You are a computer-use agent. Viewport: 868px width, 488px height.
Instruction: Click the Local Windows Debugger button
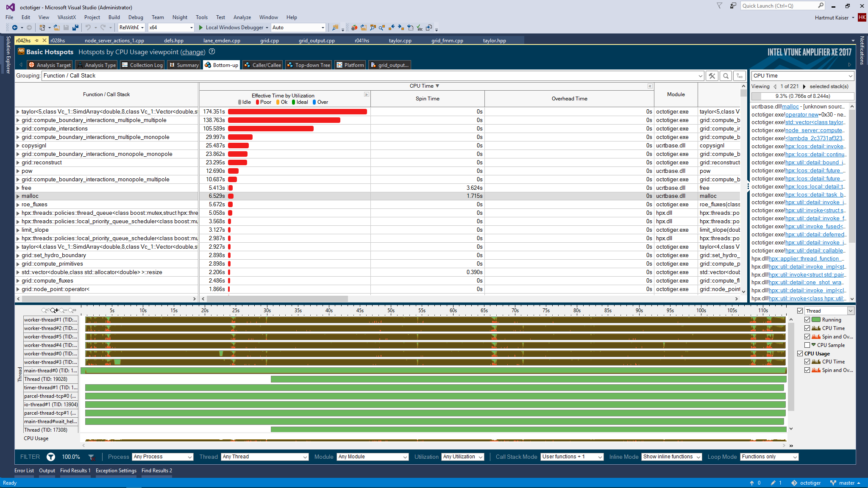click(234, 28)
